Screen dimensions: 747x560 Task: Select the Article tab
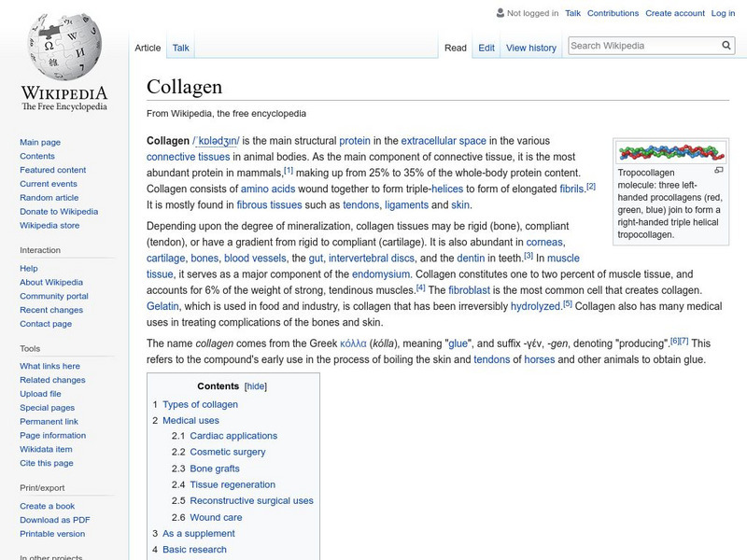pyautogui.click(x=148, y=47)
